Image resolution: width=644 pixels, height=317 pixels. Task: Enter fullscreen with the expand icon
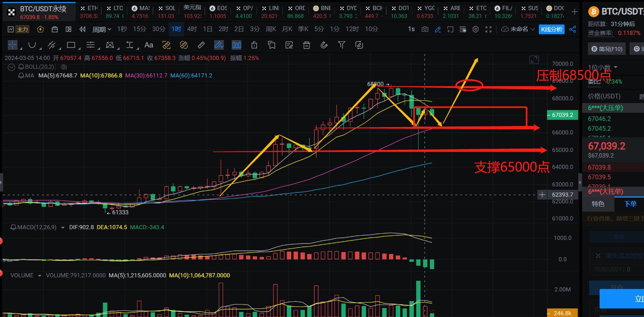(488, 29)
